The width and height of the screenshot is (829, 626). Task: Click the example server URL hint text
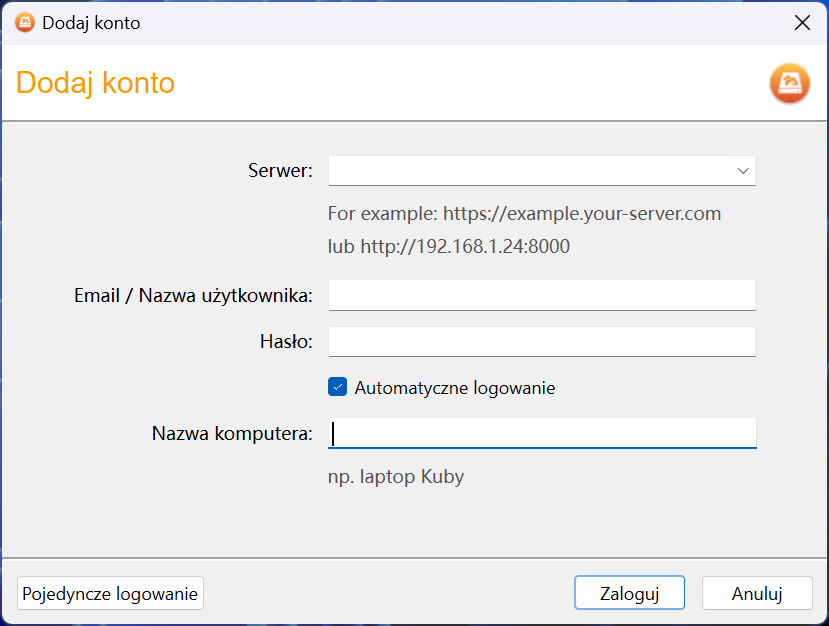(524, 214)
